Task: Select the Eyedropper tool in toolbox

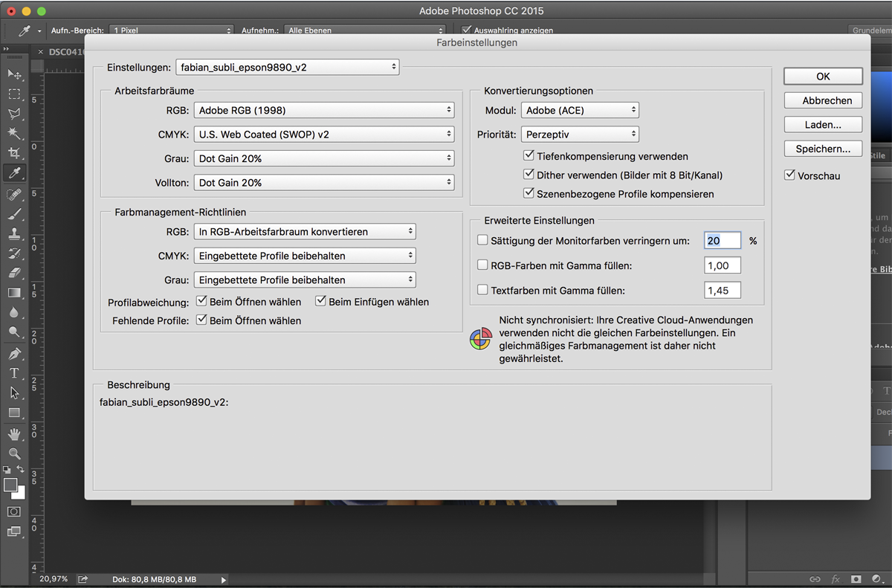Action: point(14,173)
